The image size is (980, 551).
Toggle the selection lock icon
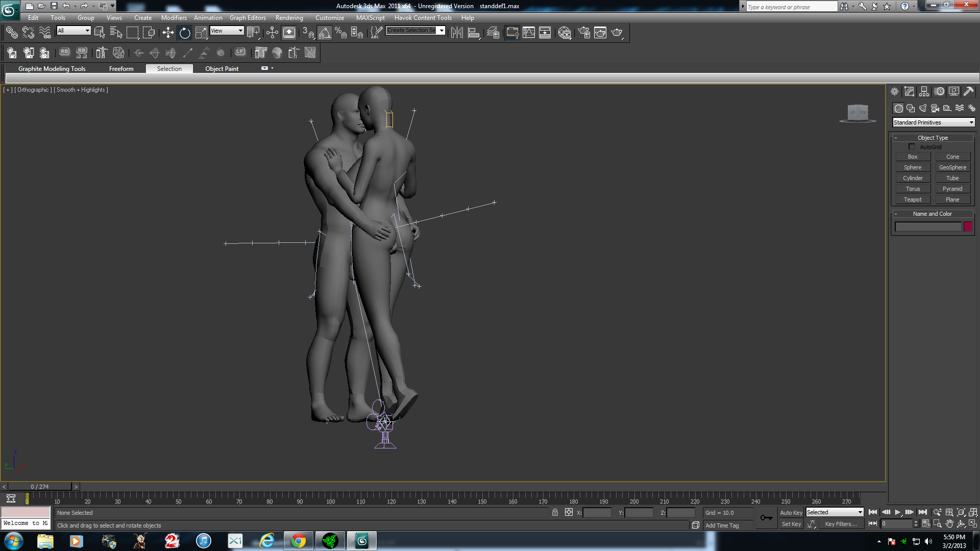click(x=555, y=512)
